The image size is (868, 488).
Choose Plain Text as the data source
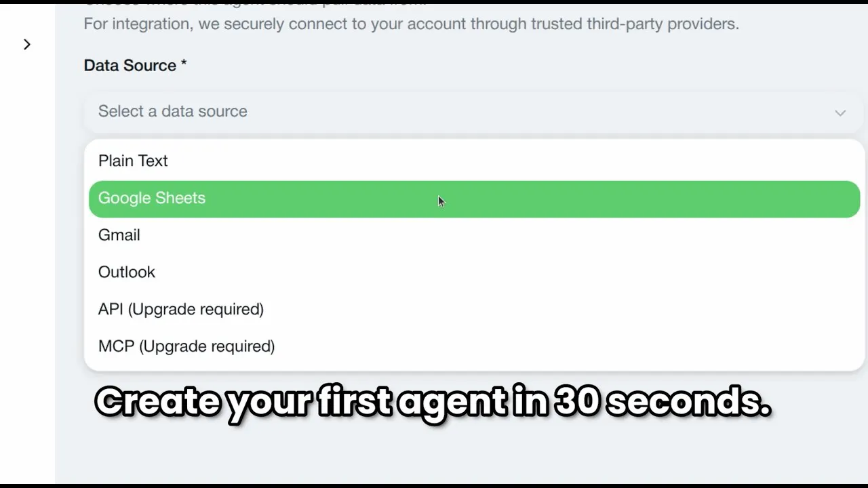tap(474, 161)
